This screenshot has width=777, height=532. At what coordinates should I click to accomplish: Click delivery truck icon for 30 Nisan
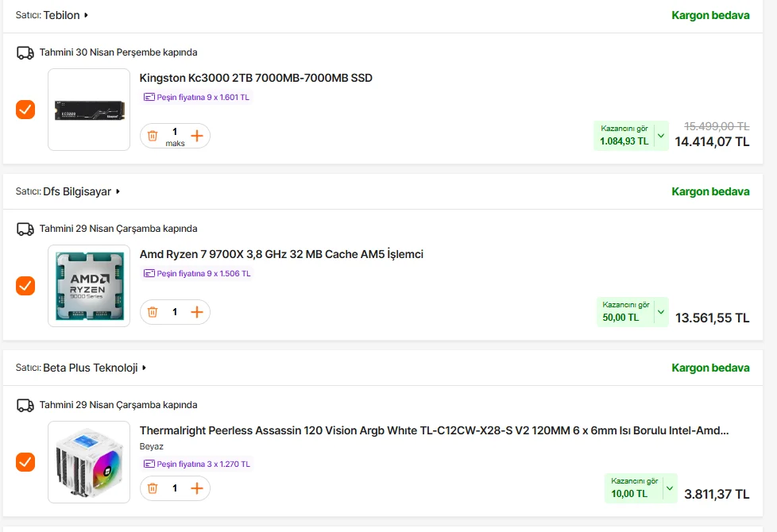[x=25, y=52]
